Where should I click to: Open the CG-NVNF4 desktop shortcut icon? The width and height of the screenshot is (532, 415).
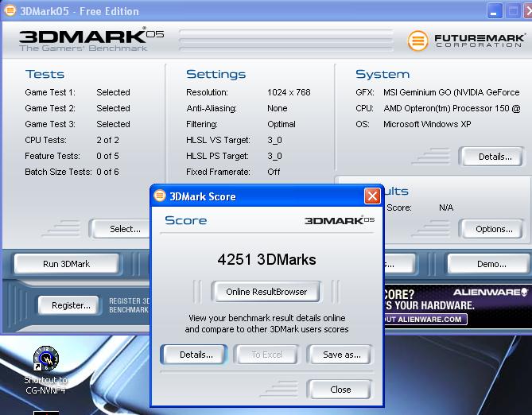[46, 359]
